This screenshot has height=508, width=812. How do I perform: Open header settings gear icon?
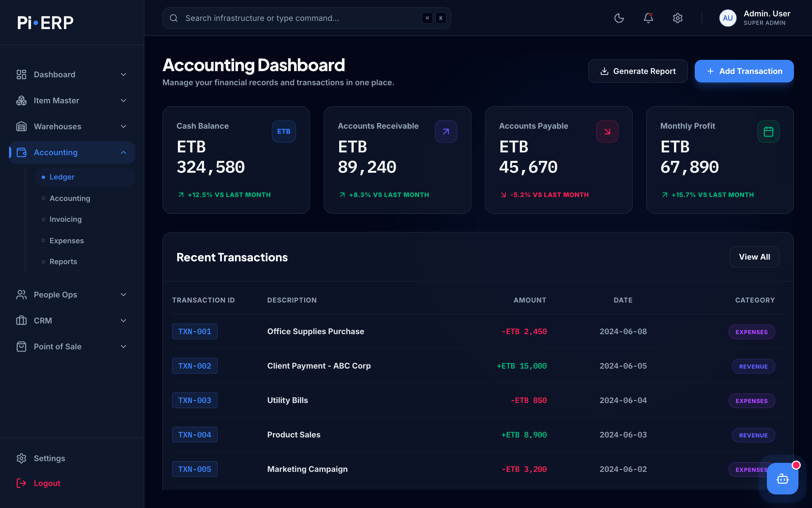point(678,18)
